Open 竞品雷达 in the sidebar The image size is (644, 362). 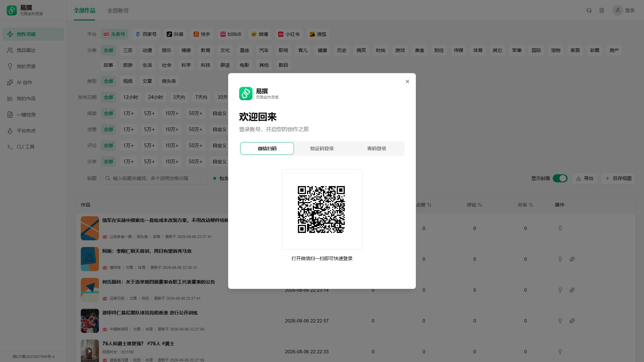click(x=34, y=50)
